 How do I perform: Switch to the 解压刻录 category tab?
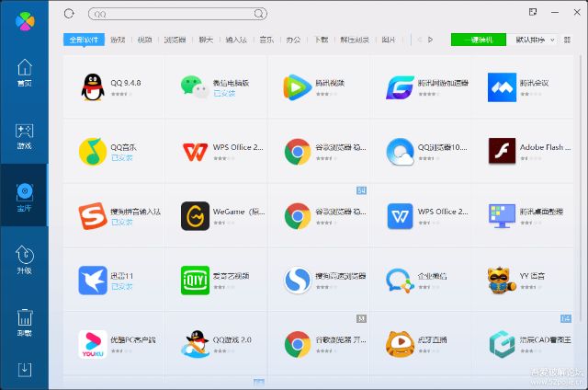click(355, 40)
